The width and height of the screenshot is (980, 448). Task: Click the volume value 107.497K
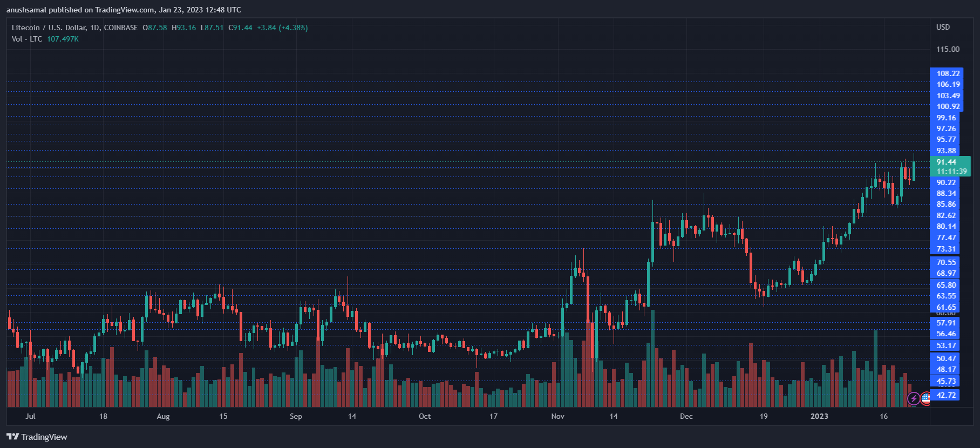(63, 39)
